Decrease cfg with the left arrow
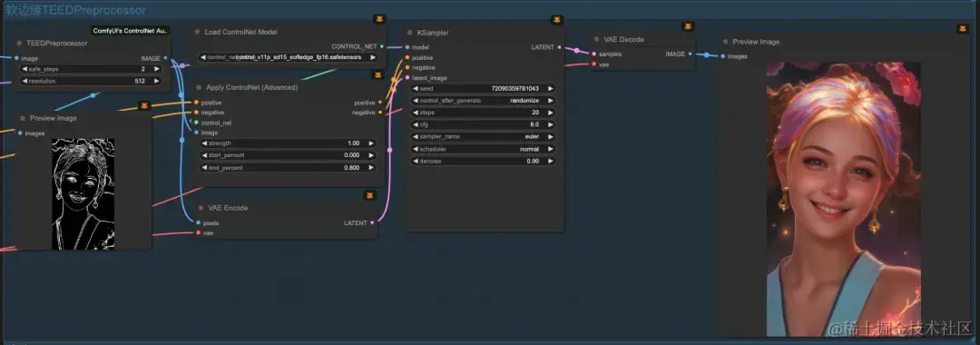 tap(416, 124)
